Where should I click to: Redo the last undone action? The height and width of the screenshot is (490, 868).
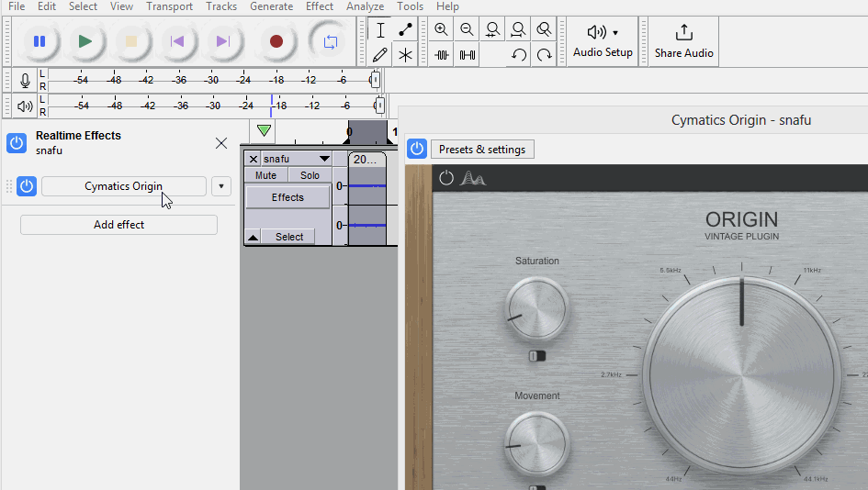coord(545,55)
